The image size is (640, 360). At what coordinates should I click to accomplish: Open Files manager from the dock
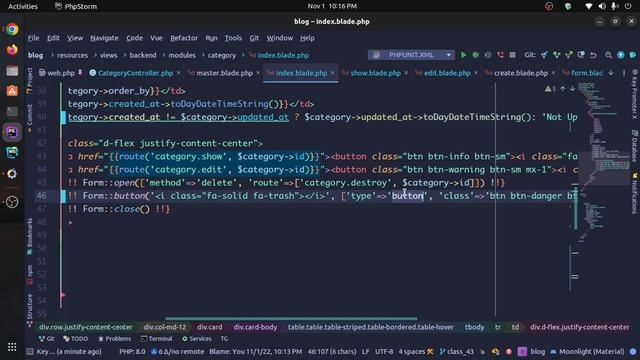coord(12,70)
